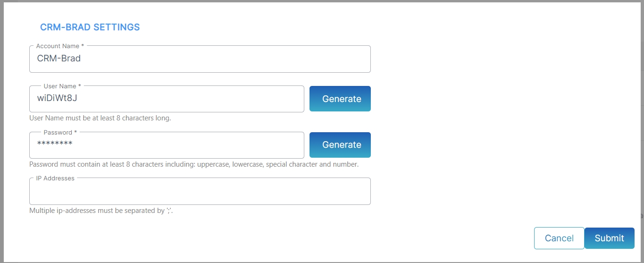Click the ip-addresses separator hint text
The width and height of the screenshot is (644, 263).
coord(101,211)
